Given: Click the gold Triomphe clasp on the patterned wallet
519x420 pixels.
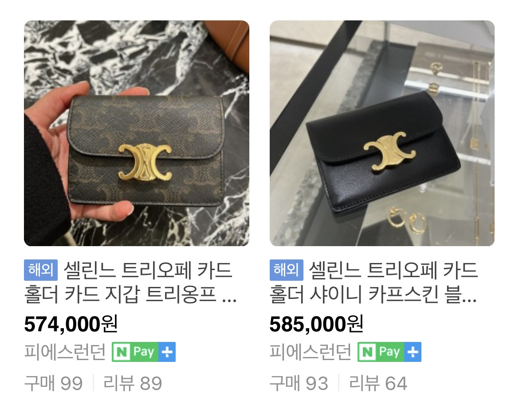Looking at the screenshot, I should click(x=145, y=162).
